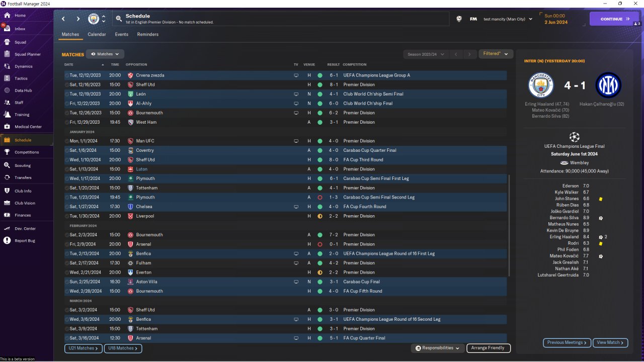Toggle the check circle for Sat 12/16/2023

pos(67,85)
